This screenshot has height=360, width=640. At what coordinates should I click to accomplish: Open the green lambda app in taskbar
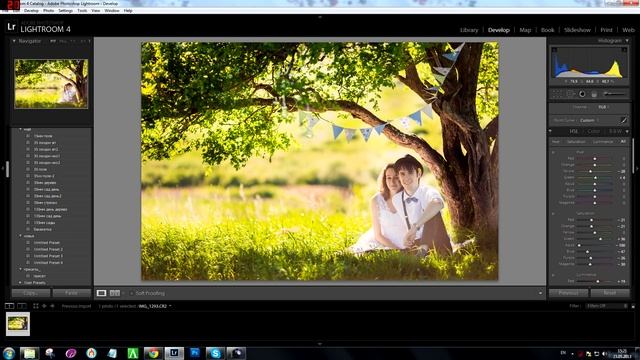pos(133,353)
